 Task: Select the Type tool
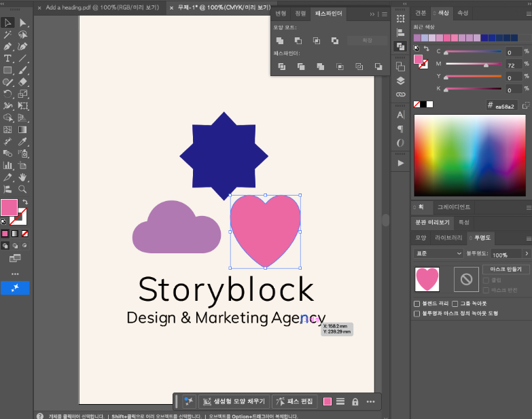point(7,58)
